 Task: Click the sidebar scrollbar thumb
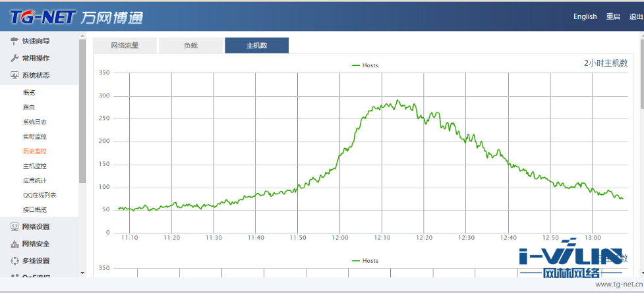(x=82, y=111)
